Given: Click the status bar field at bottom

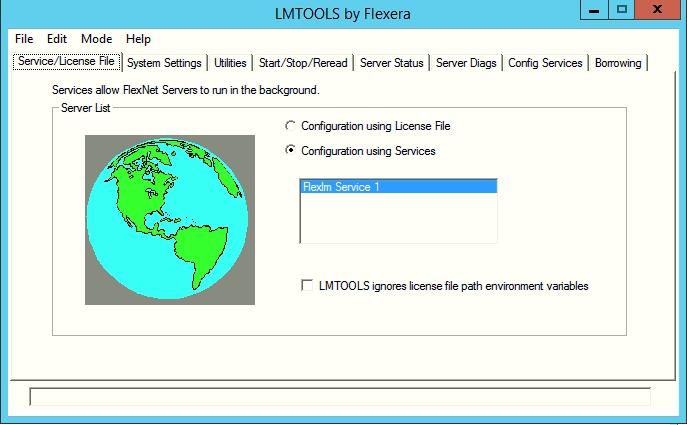Looking at the screenshot, I should coord(340,397).
